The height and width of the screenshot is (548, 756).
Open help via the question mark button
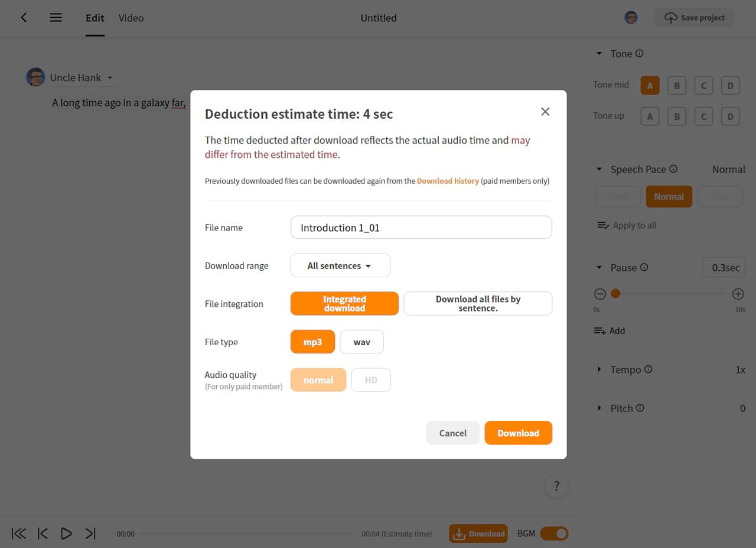click(x=556, y=485)
